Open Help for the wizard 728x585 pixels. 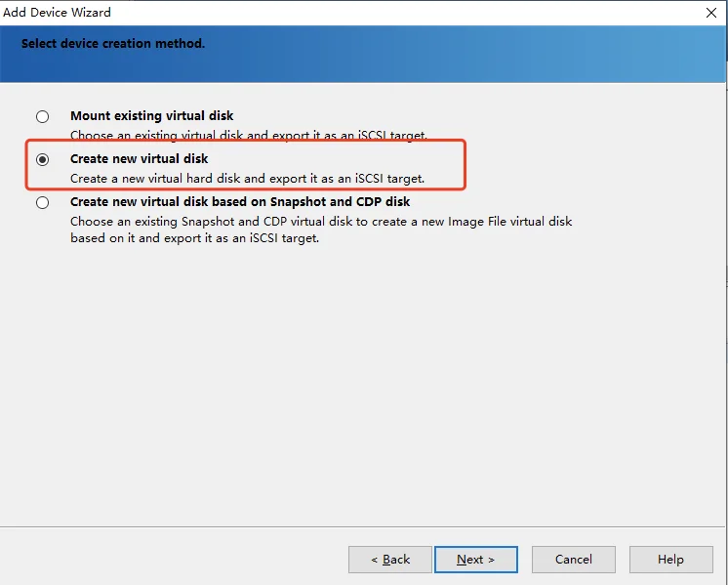point(670,560)
